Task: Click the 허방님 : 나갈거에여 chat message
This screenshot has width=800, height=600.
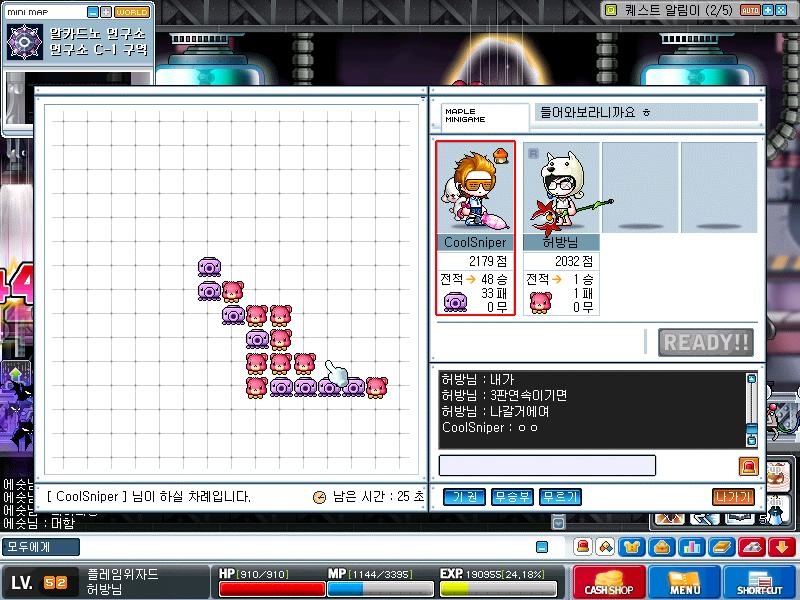Action: [x=495, y=411]
